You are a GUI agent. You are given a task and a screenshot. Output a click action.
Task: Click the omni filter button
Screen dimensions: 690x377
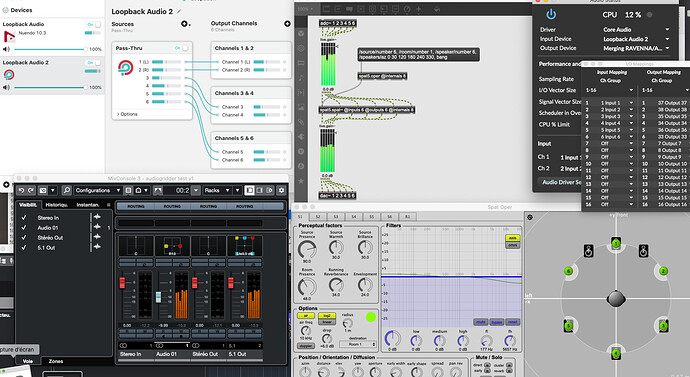[512, 245]
